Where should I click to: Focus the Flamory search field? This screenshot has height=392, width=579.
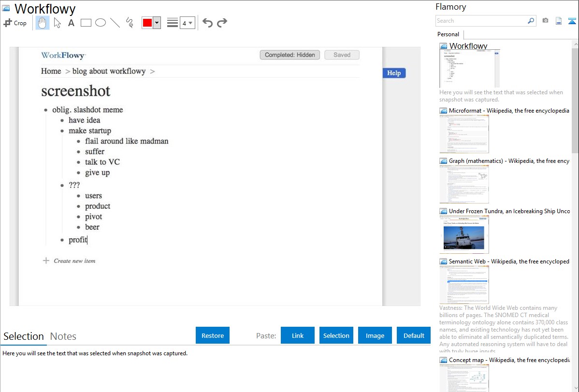click(x=481, y=21)
